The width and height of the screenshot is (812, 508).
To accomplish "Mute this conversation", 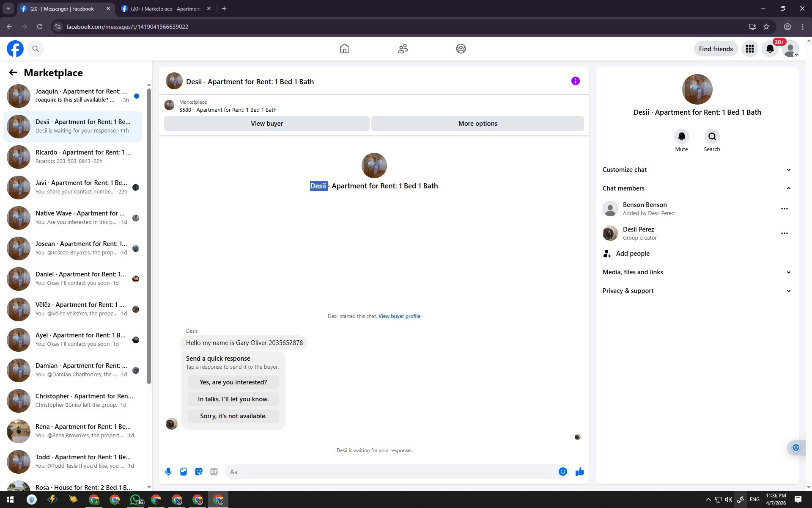I will [x=681, y=136].
